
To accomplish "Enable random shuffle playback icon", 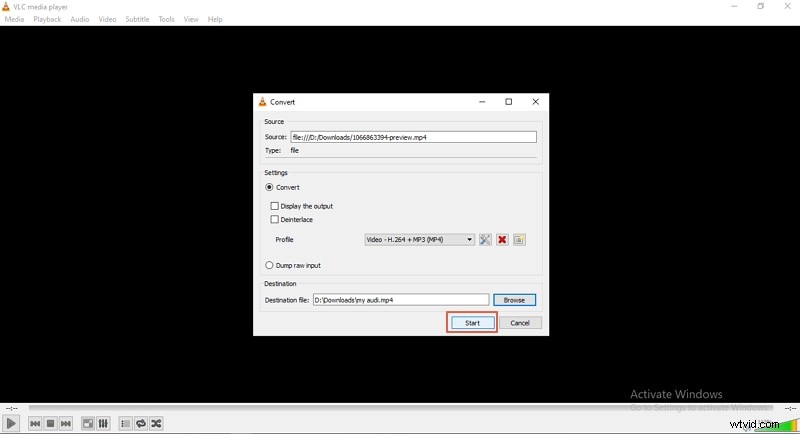I will click(x=156, y=423).
